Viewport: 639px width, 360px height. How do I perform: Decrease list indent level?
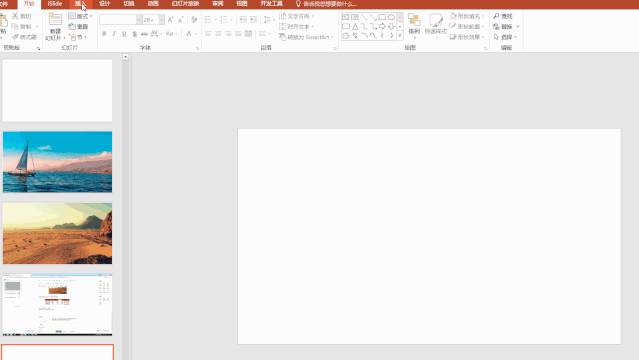click(243, 20)
